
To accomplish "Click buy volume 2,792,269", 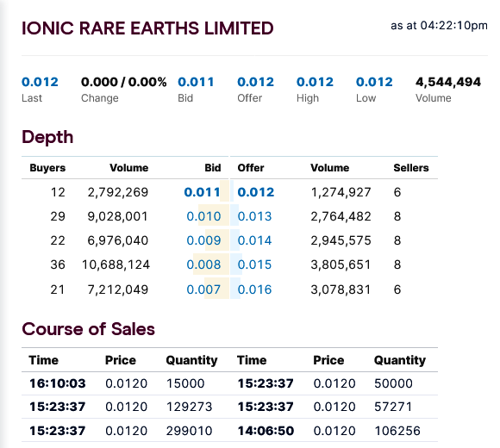I will pos(118,192).
